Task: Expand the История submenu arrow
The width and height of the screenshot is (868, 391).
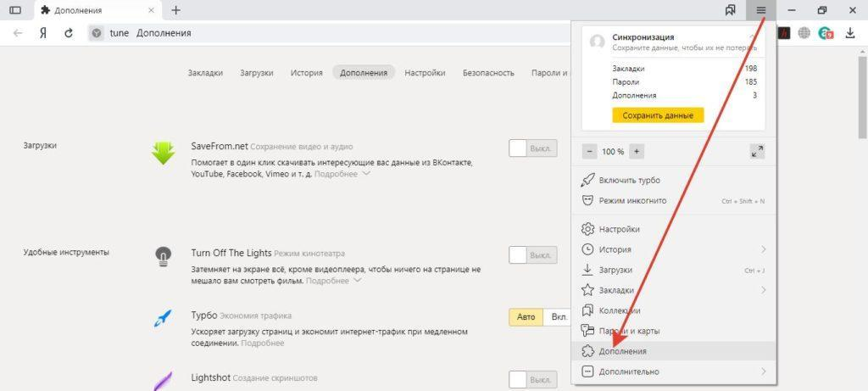Action: click(764, 249)
